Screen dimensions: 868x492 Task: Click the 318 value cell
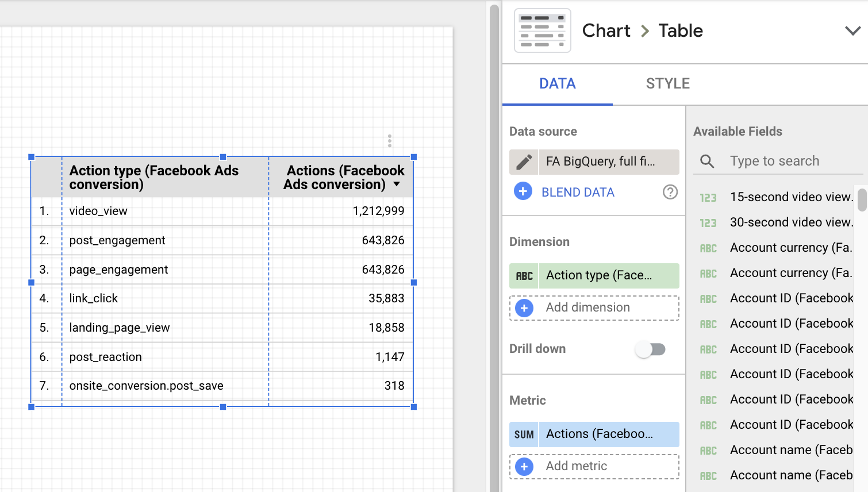341,386
